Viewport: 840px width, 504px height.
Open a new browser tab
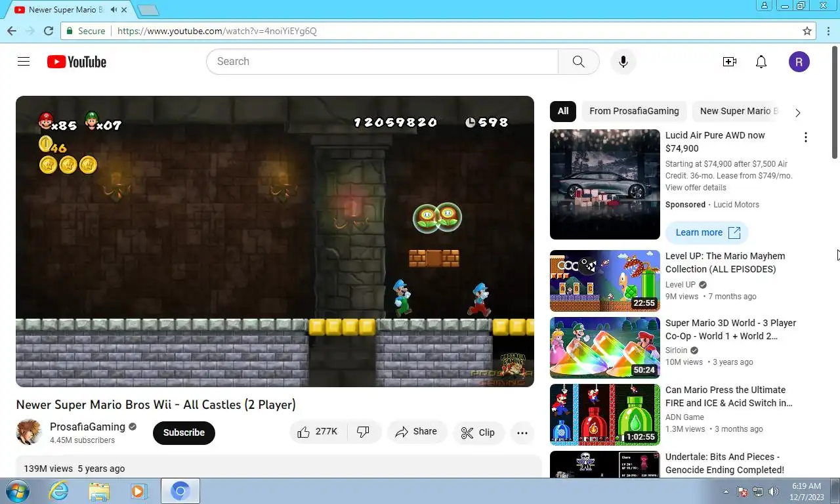pyautogui.click(x=148, y=10)
